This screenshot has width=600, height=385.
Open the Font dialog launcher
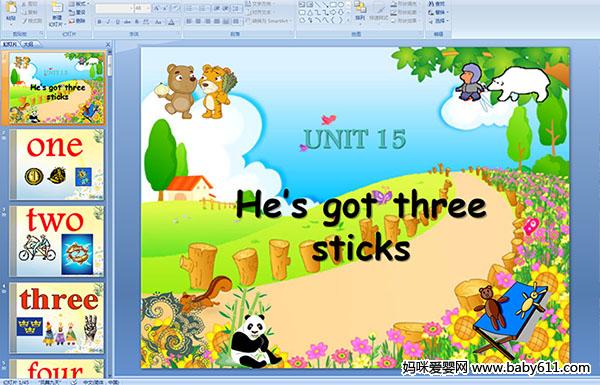[179, 34]
